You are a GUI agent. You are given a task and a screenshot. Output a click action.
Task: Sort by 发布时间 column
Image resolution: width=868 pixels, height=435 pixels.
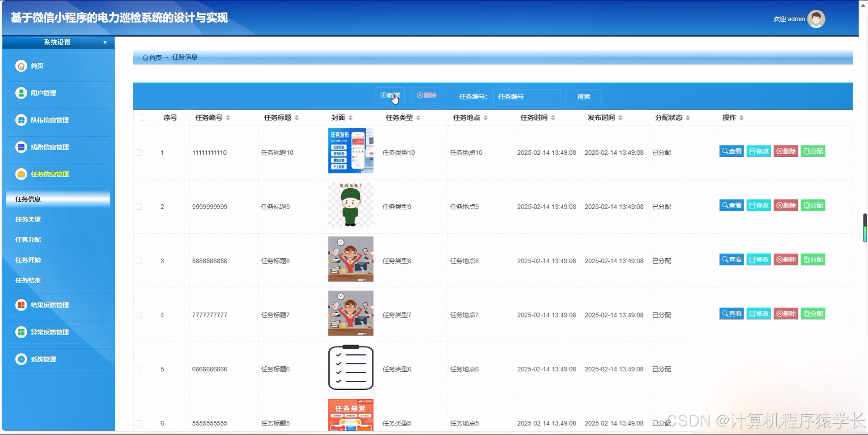point(620,118)
